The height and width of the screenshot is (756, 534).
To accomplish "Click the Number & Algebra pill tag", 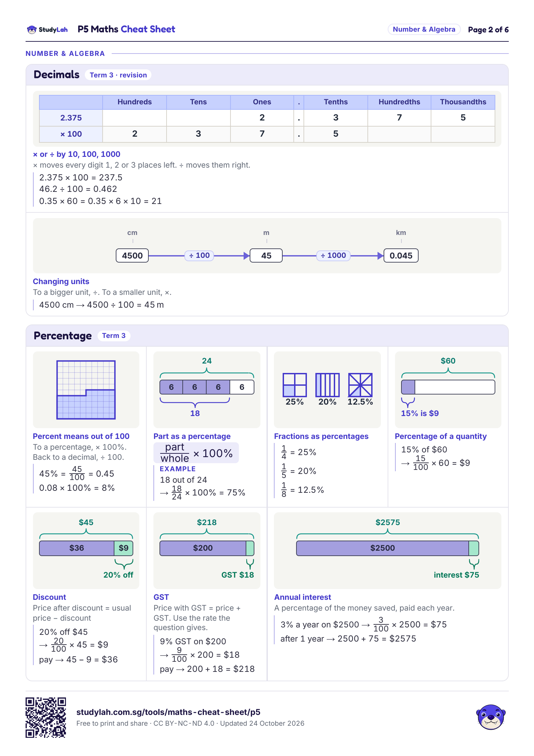I will pos(424,29).
